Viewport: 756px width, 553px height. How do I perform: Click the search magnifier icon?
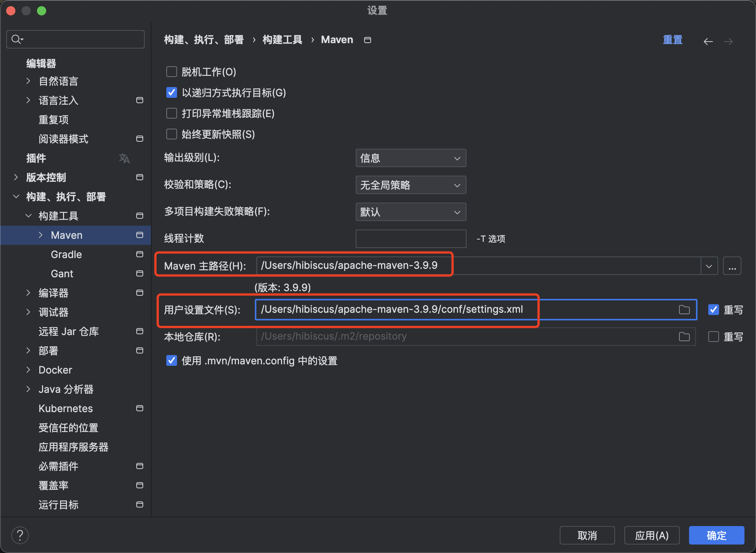tap(17, 39)
